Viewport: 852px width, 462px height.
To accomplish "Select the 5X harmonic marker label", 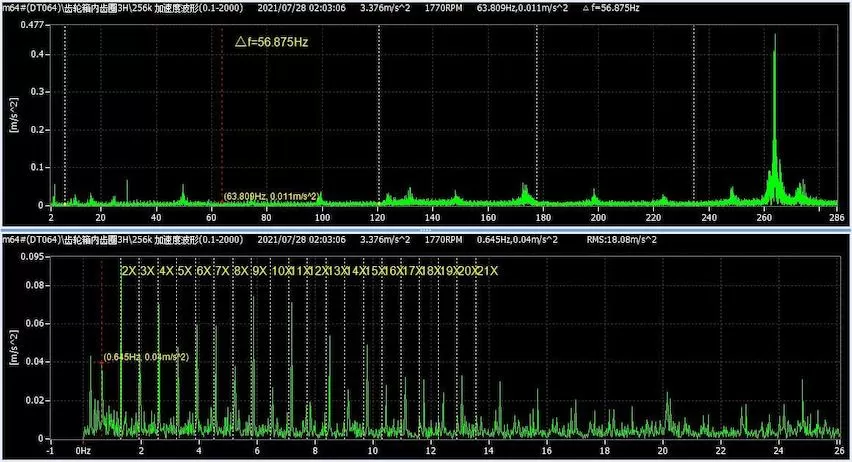I will (x=184, y=271).
